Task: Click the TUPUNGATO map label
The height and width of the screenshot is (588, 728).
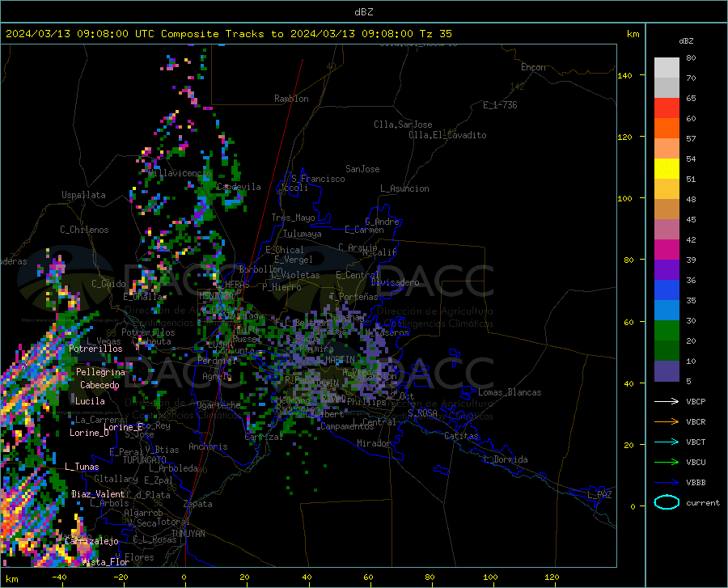Action: tap(145, 460)
